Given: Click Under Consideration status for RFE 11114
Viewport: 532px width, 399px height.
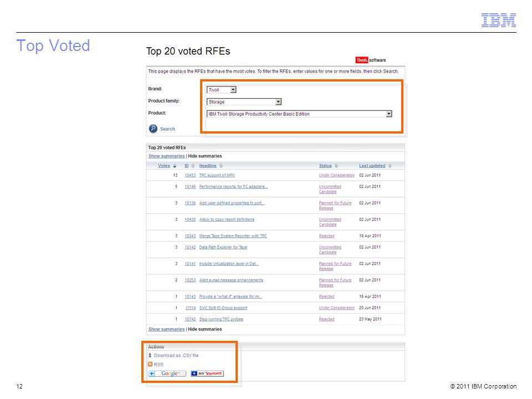Looking at the screenshot, I should click(336, 308).
